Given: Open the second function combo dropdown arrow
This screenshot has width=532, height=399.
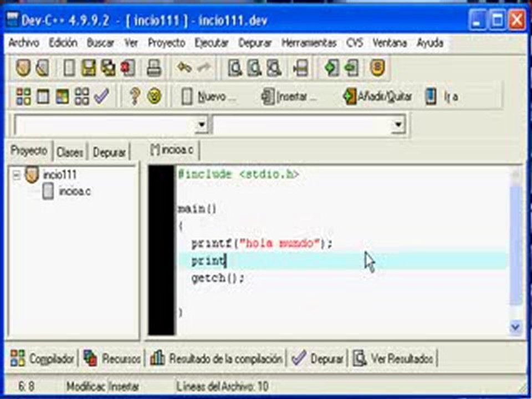Looking at the screenshot, I should coord(398,125).
